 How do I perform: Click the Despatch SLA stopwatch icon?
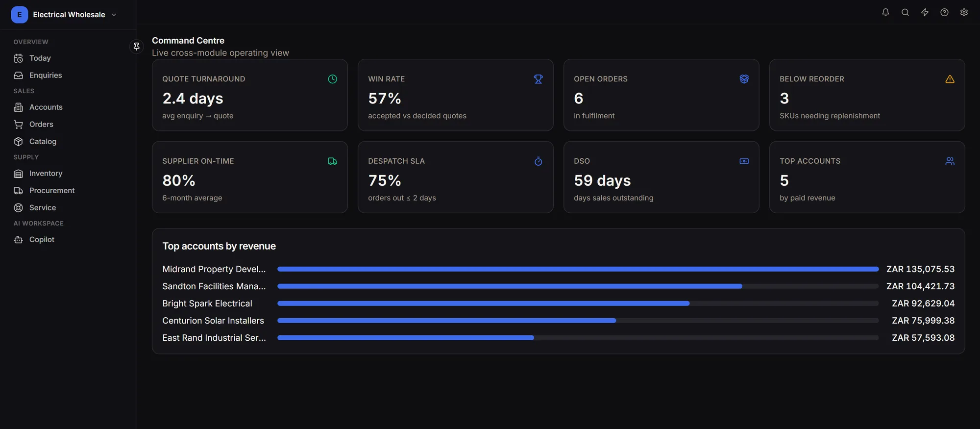point(538,161)
